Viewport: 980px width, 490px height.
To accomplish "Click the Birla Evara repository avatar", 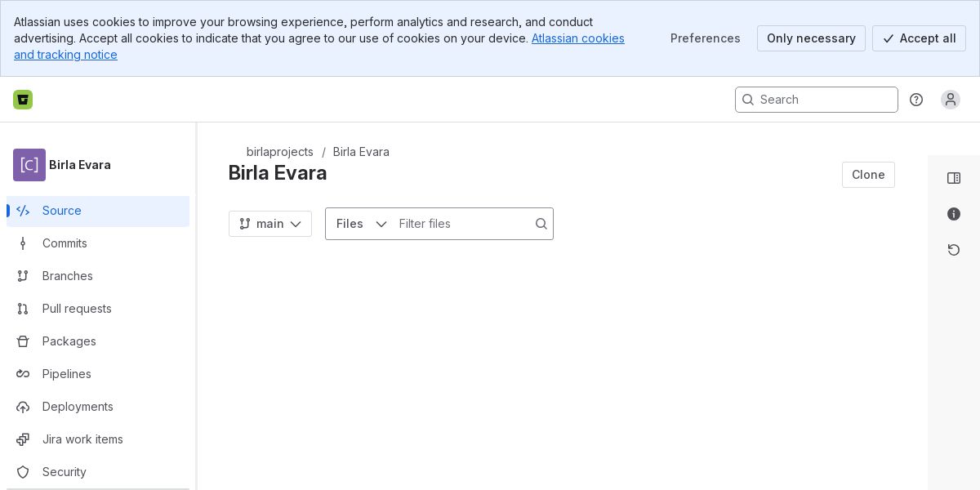I will (29, 165).
